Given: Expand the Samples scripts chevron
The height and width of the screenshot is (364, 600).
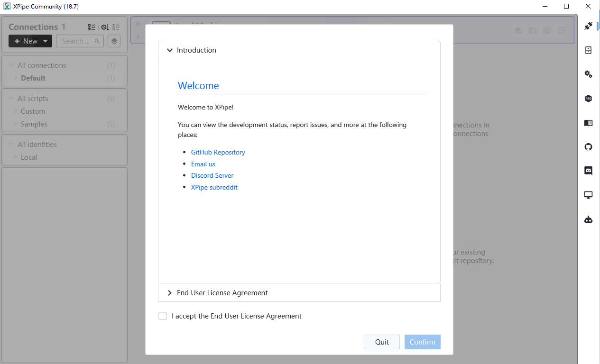Looking at the screenshot, I should coord(15,124).
